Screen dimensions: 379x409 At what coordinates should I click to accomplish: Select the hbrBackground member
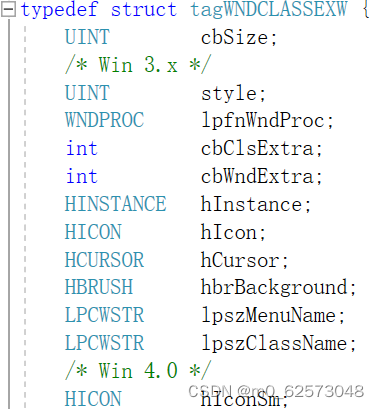(274, 288)
